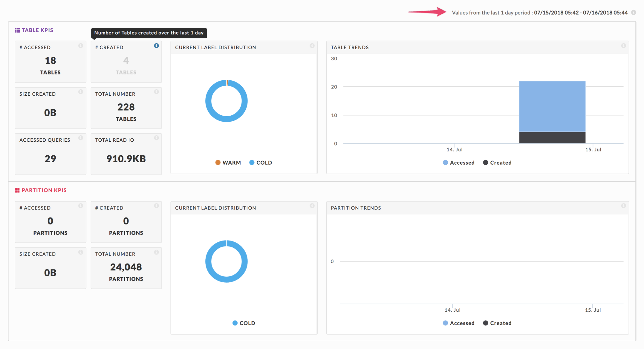Image resolution: width=644 pixels, height=349 pixels.
Task: Toggle Accessed series in Table Trends legend
Action: pos(459,163)
